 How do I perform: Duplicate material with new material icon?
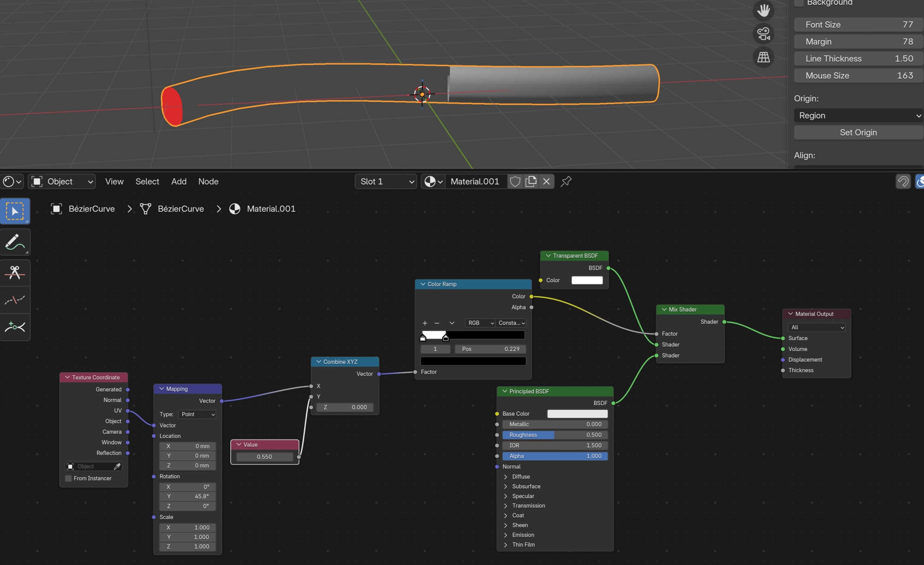pyautogui.click(x=531, y=182)
